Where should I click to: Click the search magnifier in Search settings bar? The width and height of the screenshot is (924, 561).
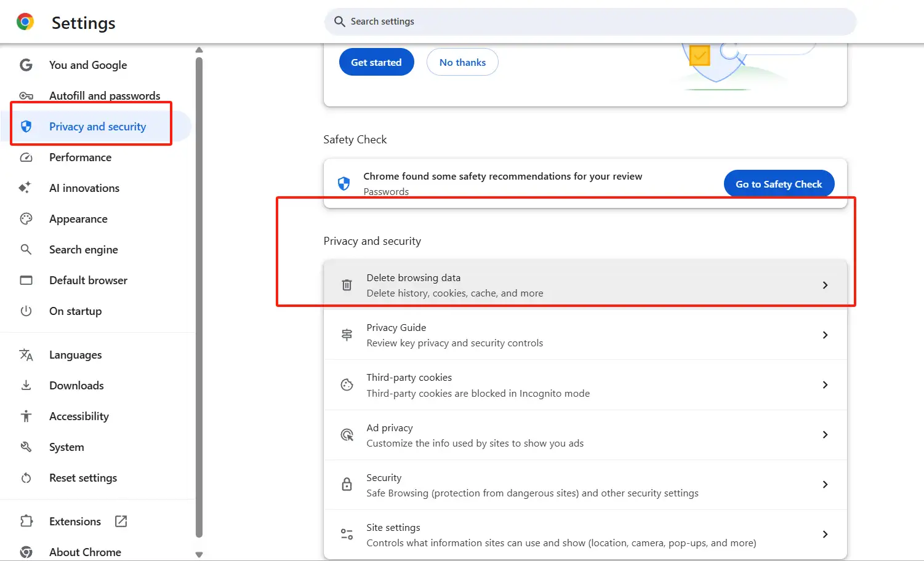click(x=339, y=22)
